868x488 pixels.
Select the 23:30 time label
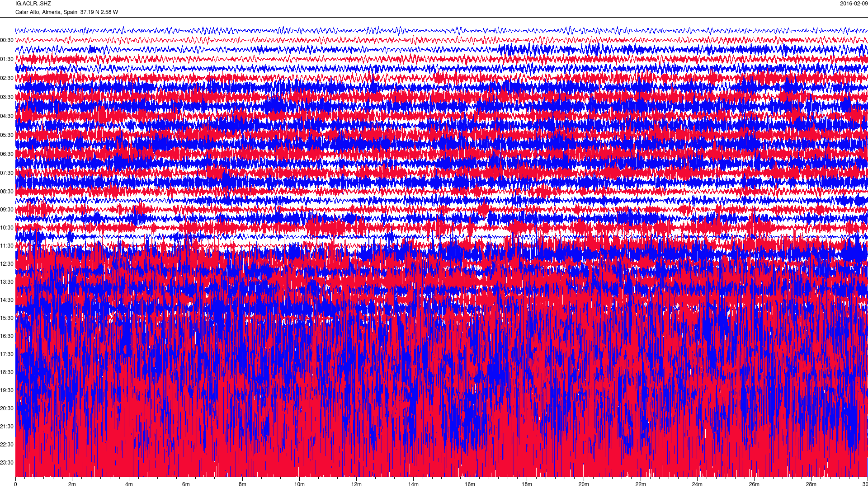[x=7, y=463]
